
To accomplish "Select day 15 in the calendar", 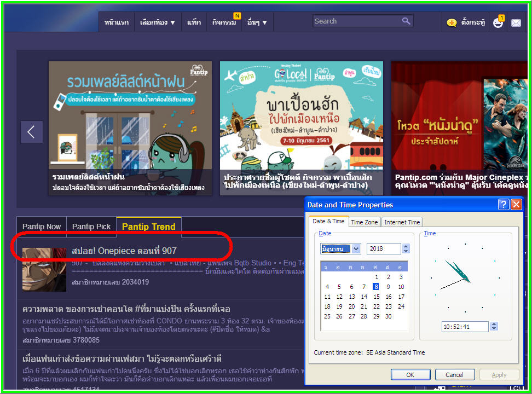I will [x=376, y=297].
